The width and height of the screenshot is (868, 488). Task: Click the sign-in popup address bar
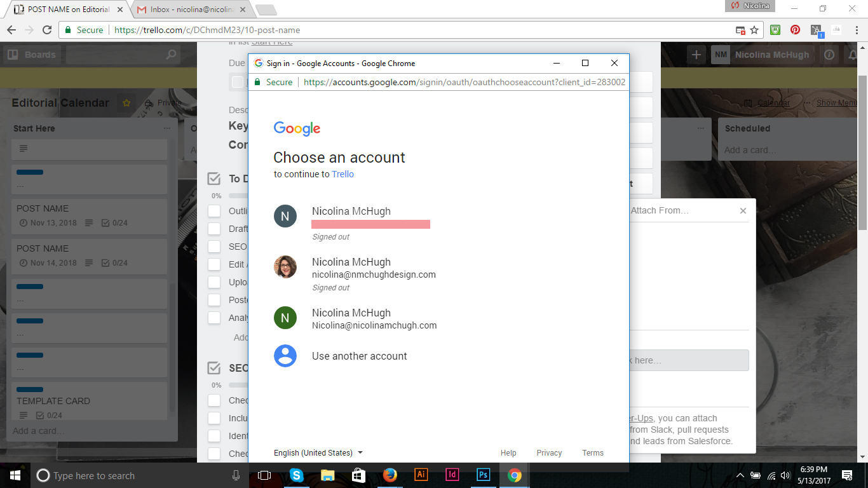(464, 82)
